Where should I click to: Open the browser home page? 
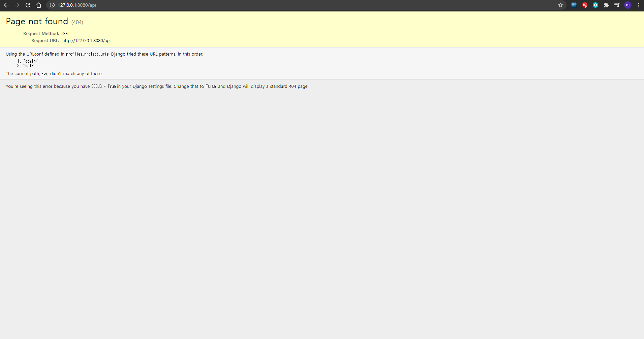pos(39,5)
